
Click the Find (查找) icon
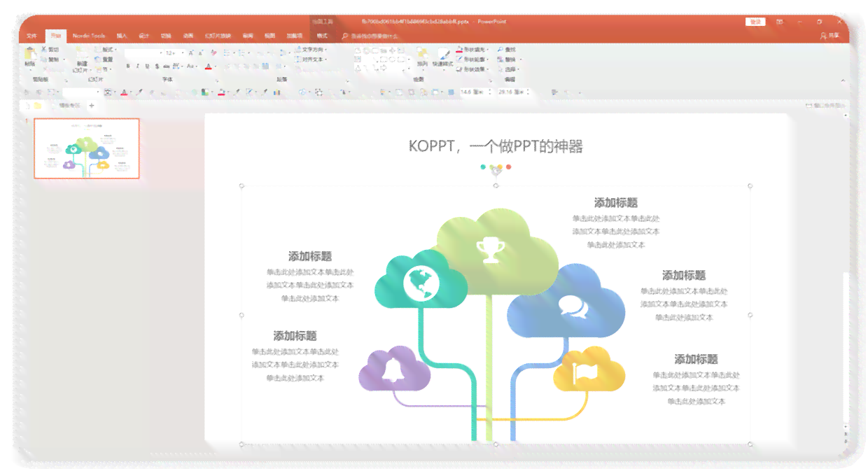[500, 50]
